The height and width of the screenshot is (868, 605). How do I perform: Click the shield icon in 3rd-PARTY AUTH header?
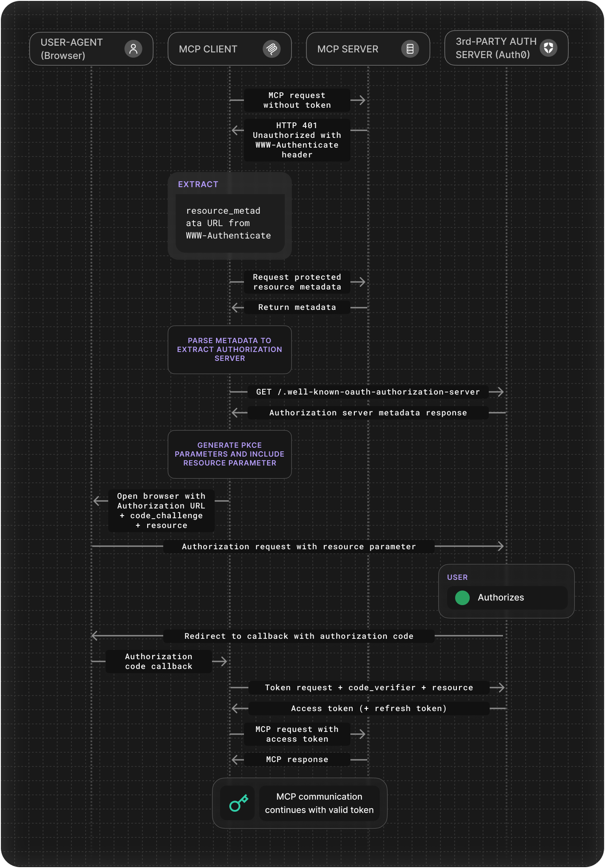pyautogui.click(x=548, y=48)
